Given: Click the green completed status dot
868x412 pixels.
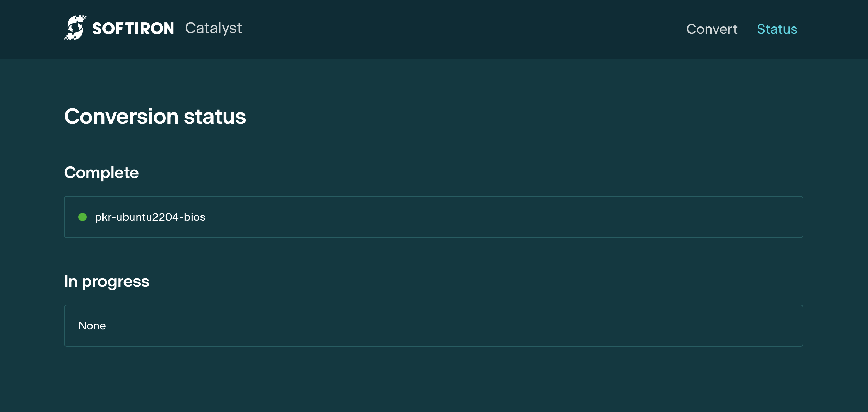Looking at the screenshot, I should tap(83, 217).
